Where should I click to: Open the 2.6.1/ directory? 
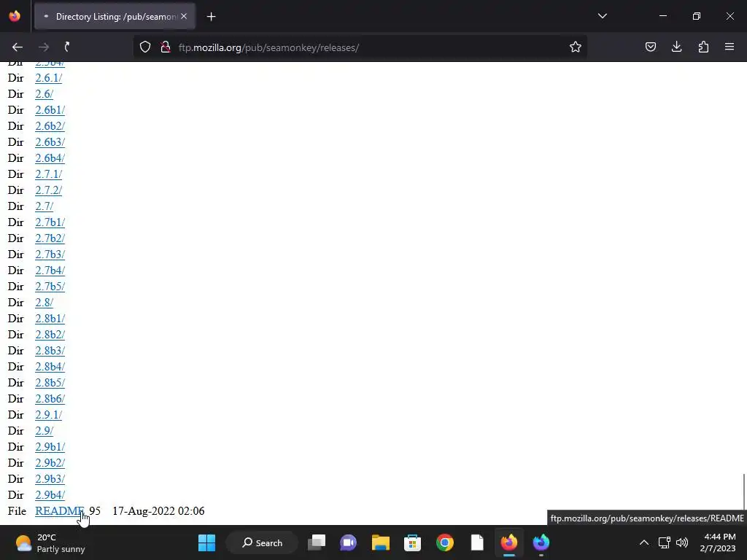pos(49,78)
